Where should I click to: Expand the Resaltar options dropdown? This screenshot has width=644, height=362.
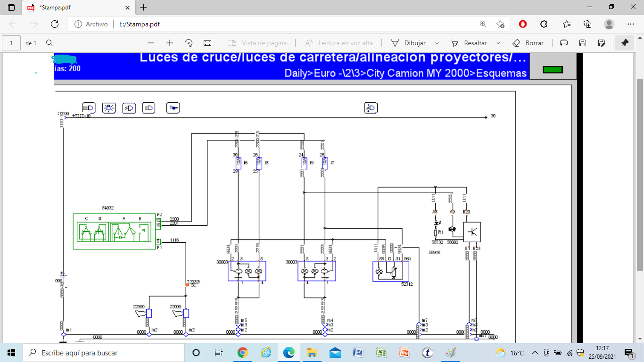[498, 43]
